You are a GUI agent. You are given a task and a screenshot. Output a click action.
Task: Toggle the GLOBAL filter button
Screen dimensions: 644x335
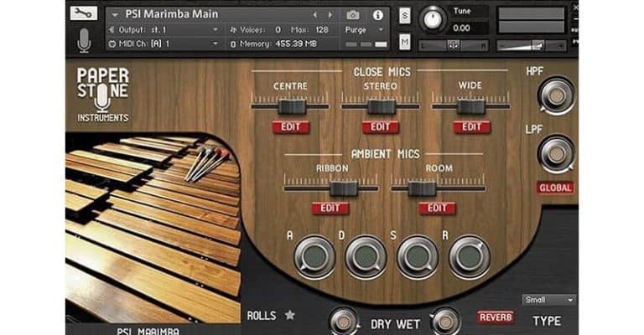(555, 188)
